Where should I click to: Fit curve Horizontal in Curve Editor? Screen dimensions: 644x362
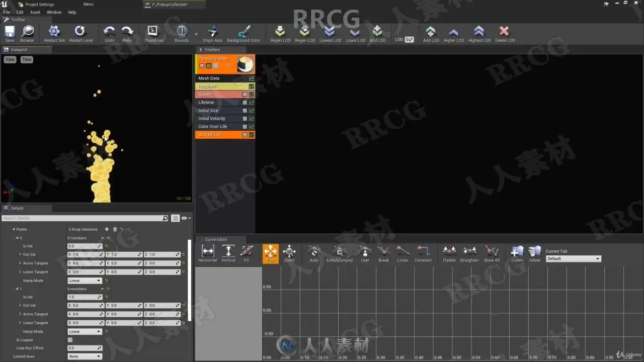[208, 254]
